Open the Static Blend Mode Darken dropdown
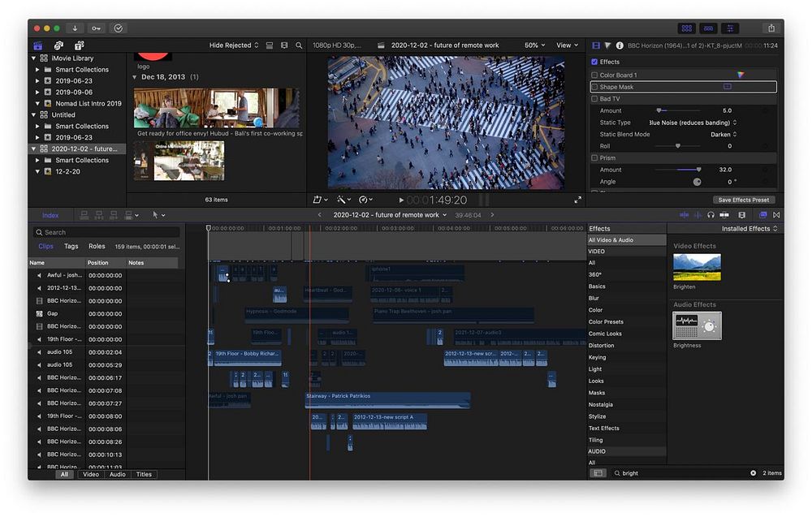Screen dimensions: 812x517 (x=723, y=134)
